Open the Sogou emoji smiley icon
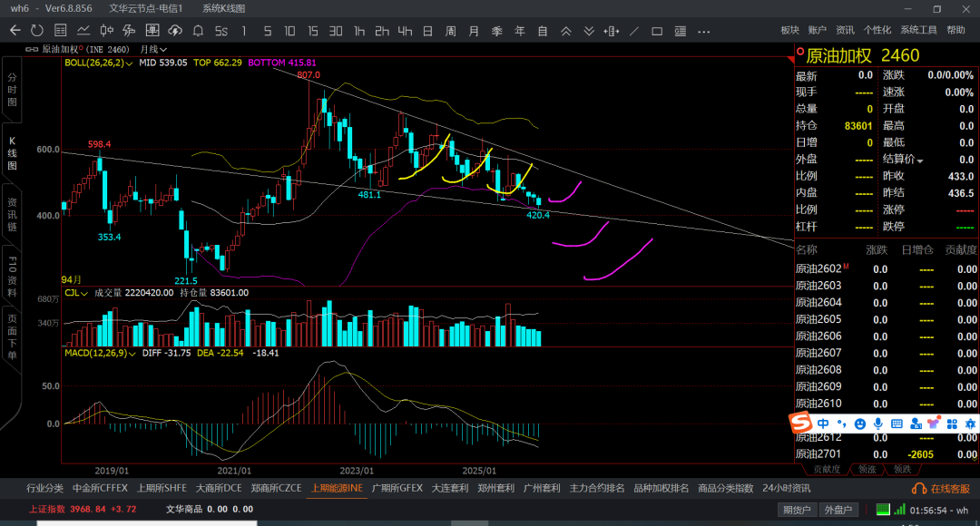Viewport: 980px width, 526px height. (x=860, y=424)
